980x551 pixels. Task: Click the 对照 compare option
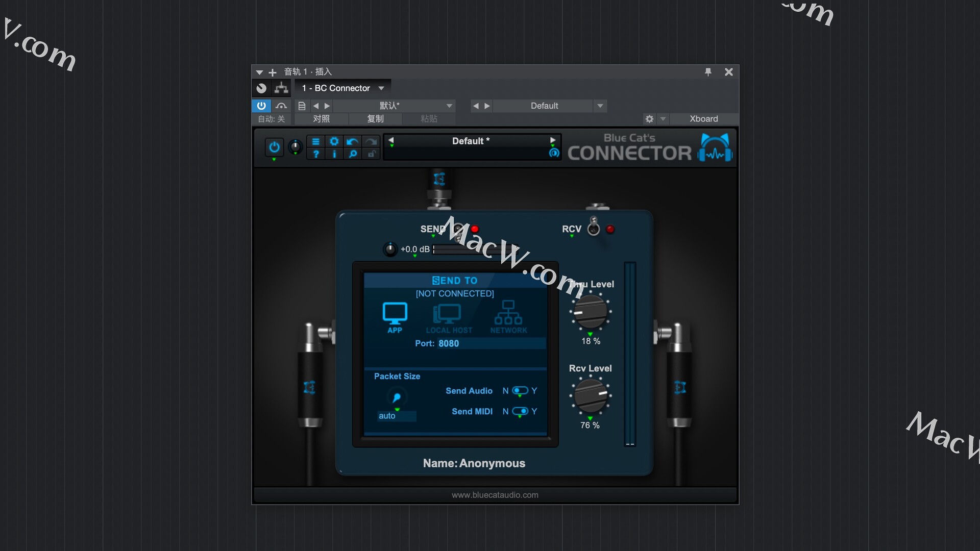point(322,119)
